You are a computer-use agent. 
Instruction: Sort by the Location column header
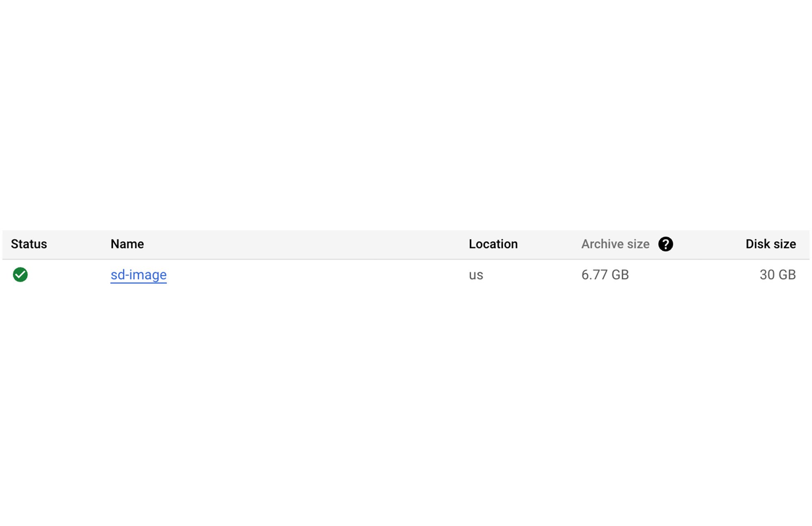tap(493, 244)
